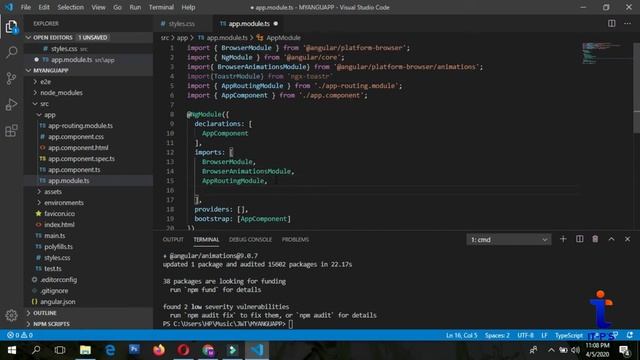Screen dimensions: 640x360
Task: Open the Selection menu
Action: tap(70, 7)
